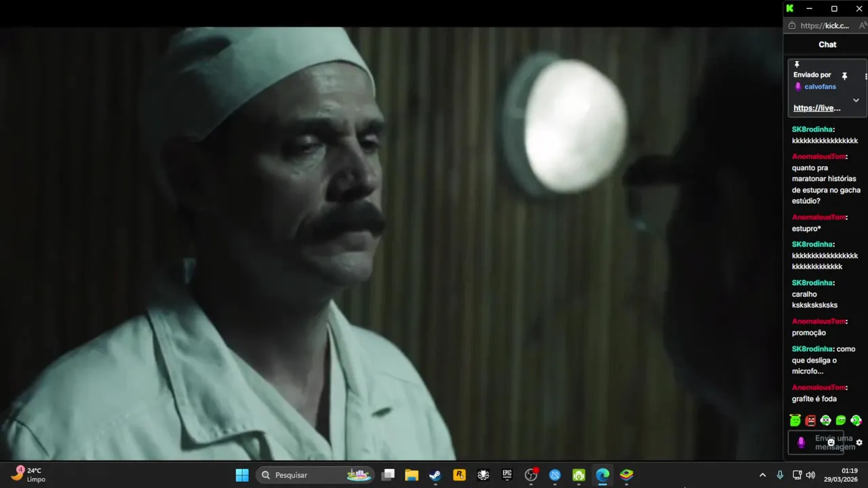Open the weather widget showing 24°C Limpo

point(28,474)
